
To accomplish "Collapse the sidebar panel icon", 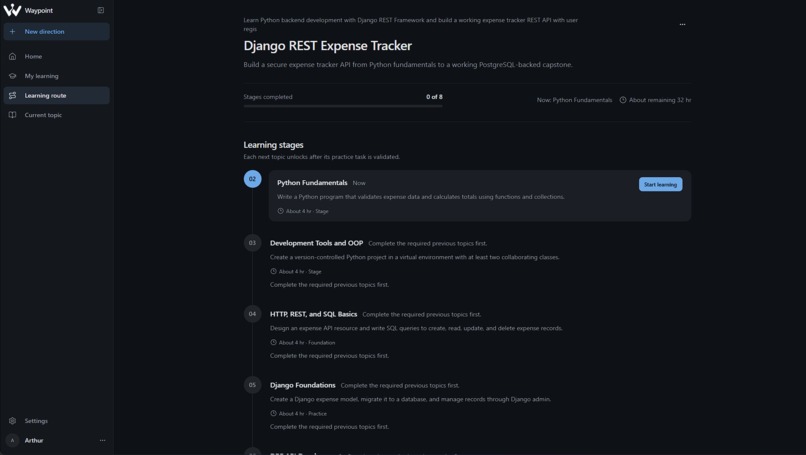I will click(x=101, y=10).
